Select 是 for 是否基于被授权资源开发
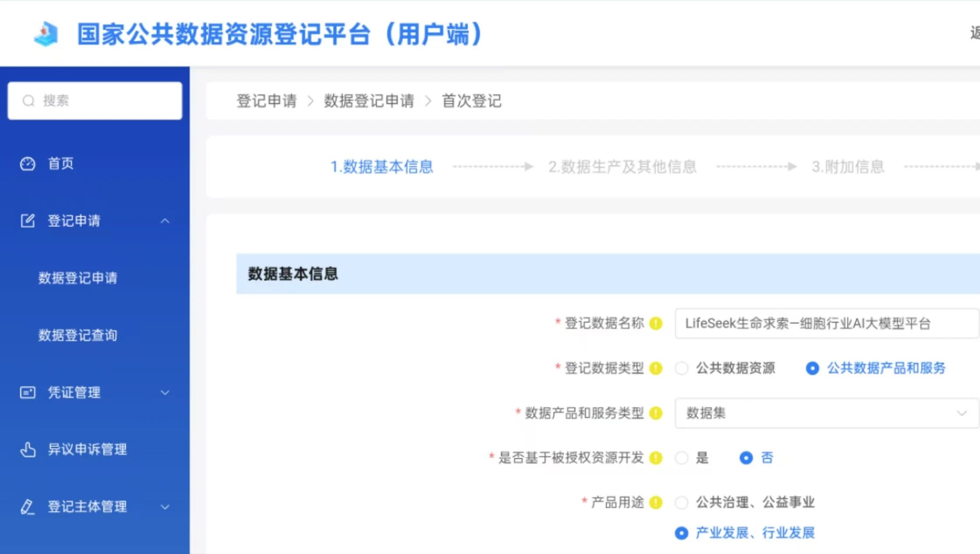The height and width of the screenshot is (554, 980). pyautogui.click(x=681, y=458)
